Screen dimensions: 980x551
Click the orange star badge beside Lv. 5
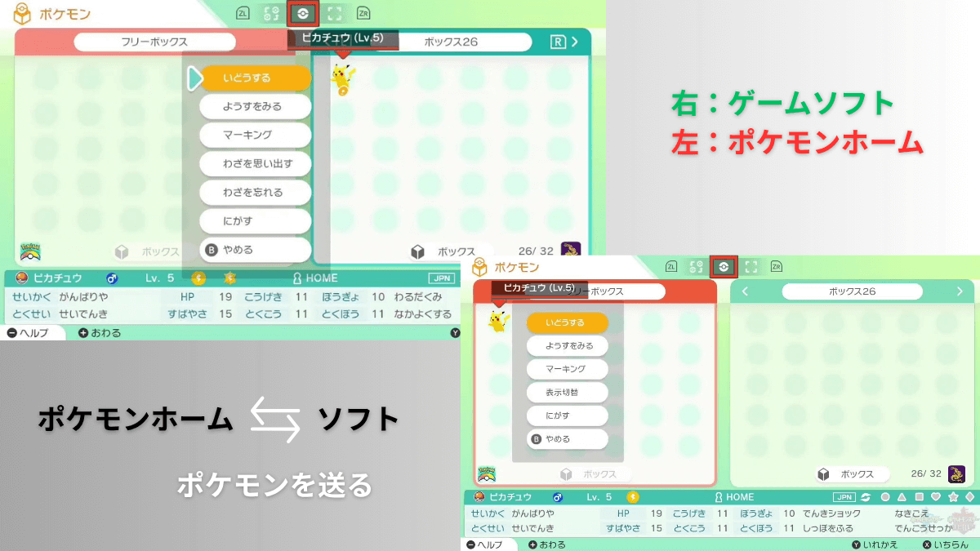click(229, 278)
